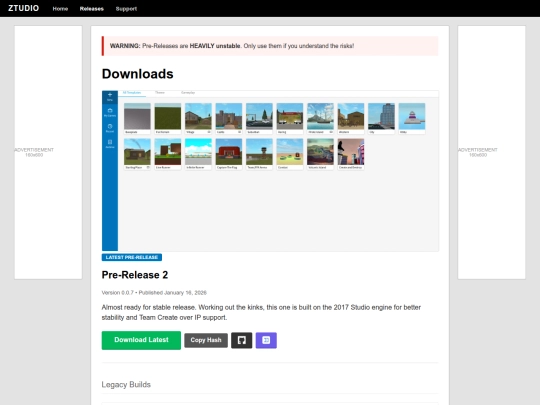Click the WARNING pre-release notice banner
Screen dimensions: 540x405
270,46
